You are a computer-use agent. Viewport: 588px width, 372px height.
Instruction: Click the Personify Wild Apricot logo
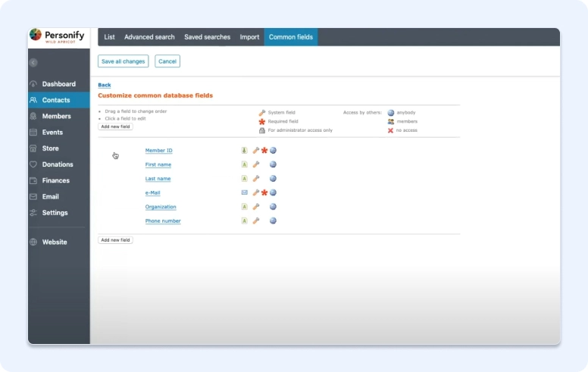(x=57, y=36)
